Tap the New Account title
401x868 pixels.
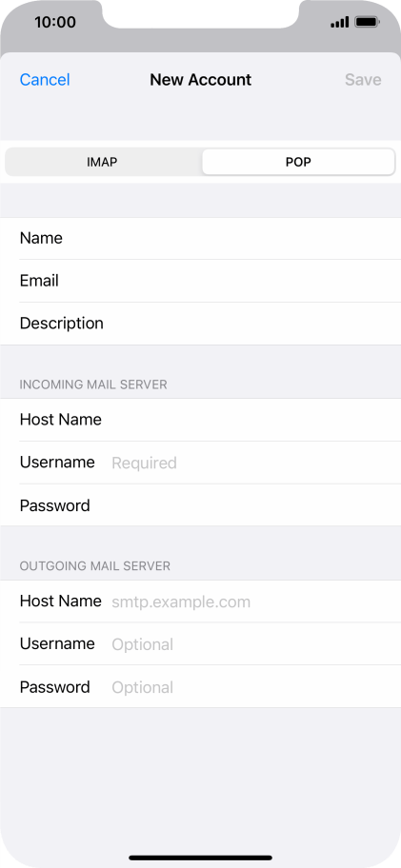point(200,80)
